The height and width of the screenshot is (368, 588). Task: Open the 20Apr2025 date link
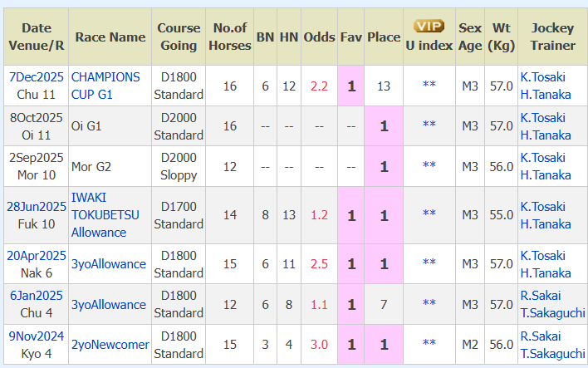(x=37, y=256)
